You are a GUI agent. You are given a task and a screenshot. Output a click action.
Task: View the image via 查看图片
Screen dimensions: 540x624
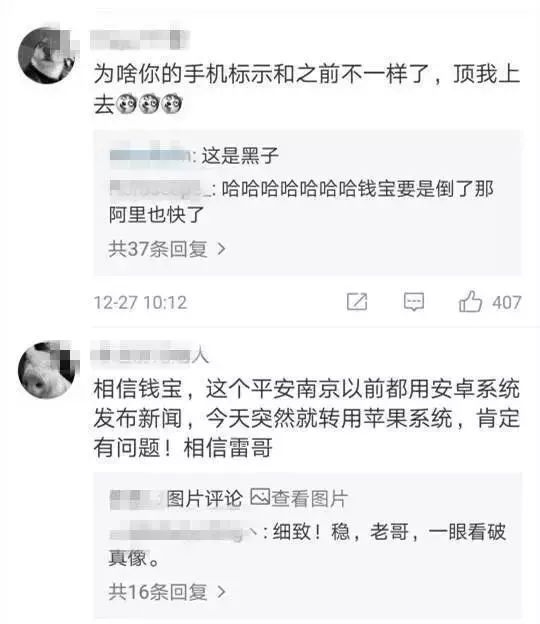coord(310,499)
